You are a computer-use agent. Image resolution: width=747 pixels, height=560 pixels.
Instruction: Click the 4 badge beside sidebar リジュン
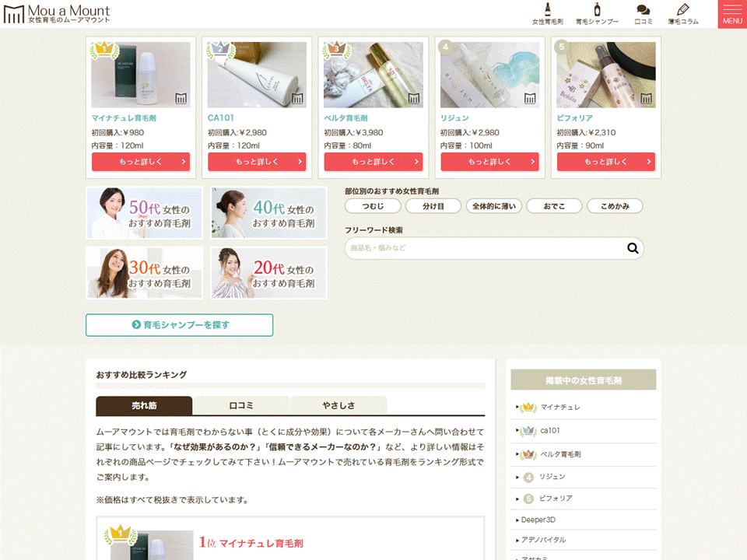click(x=528, y=477)
